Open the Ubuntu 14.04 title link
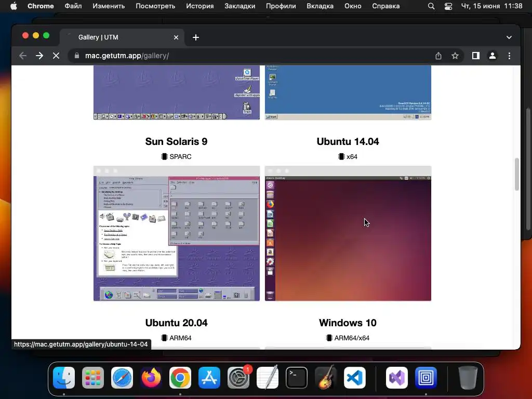Viewport: 532px width, 399px height. tap(348, 141)
